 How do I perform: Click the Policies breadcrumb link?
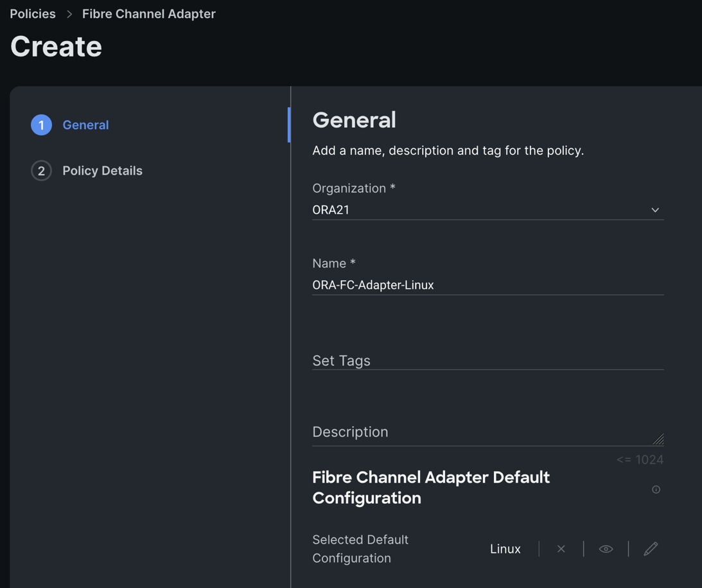(33, 14)
